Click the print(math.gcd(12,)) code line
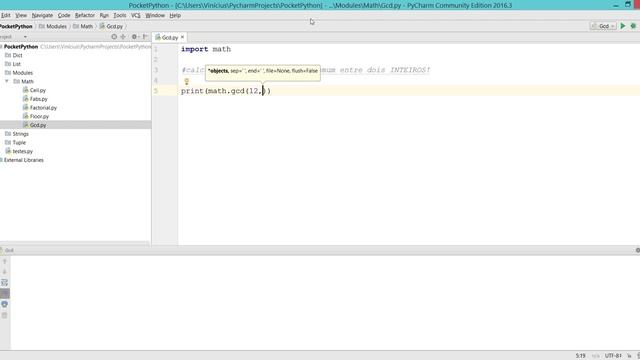The width and height of the screenshot is (640, 360). click(226, 91)
